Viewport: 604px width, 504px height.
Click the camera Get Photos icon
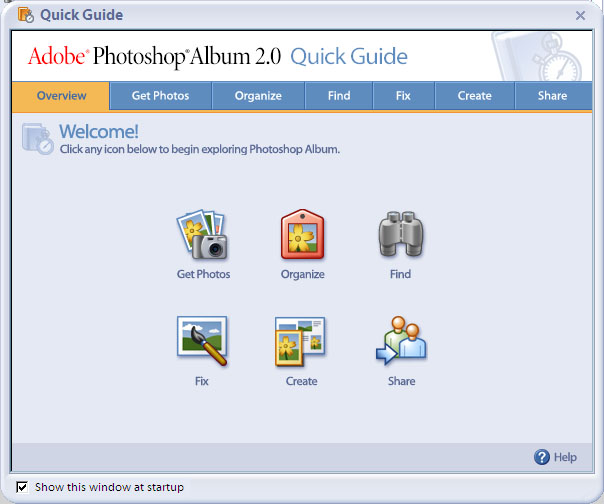tap(203, 235)
